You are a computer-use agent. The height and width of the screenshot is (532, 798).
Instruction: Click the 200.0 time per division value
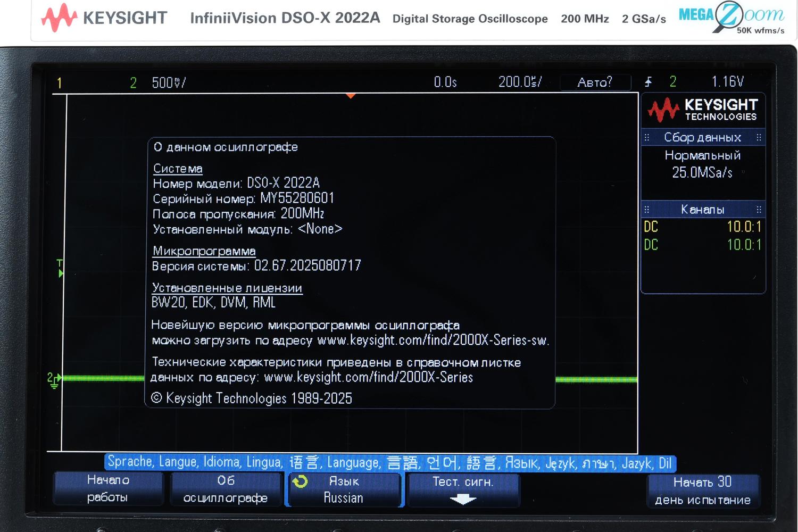(520, 81)
